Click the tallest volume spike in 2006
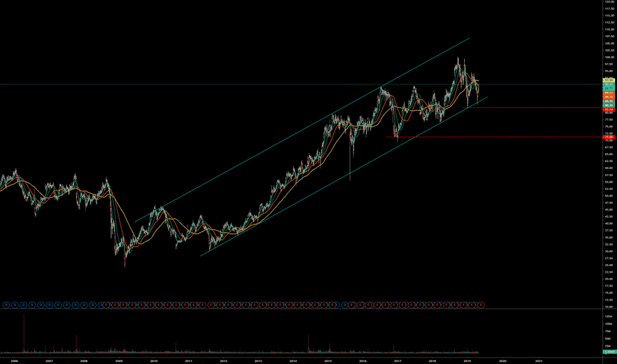Image resolution: width=617 pixels, height=364 pixels. pyautogui.click(x=24, y=333)
